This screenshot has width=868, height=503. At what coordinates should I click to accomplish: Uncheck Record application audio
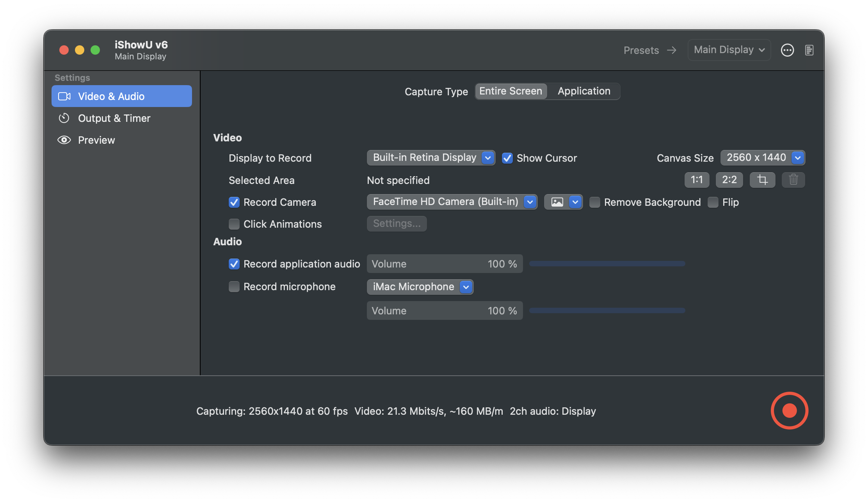[234, 264]
